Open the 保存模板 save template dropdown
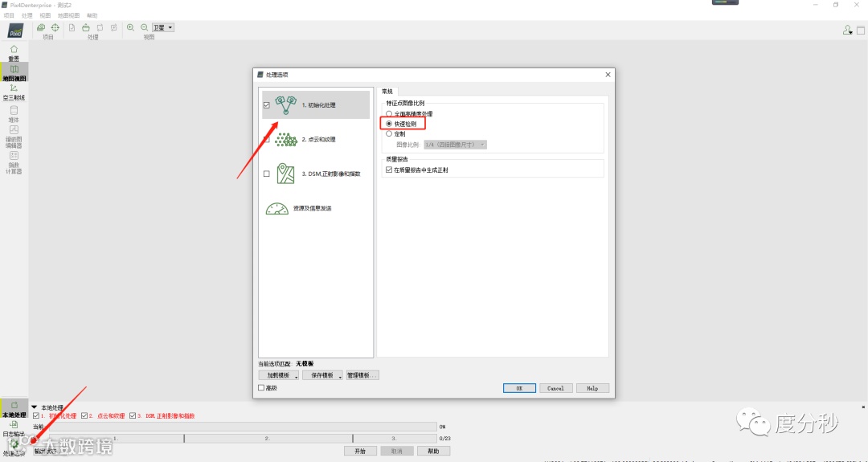This screenshot has width=868, height=462. pyautogui.click(x=323, y=376)
